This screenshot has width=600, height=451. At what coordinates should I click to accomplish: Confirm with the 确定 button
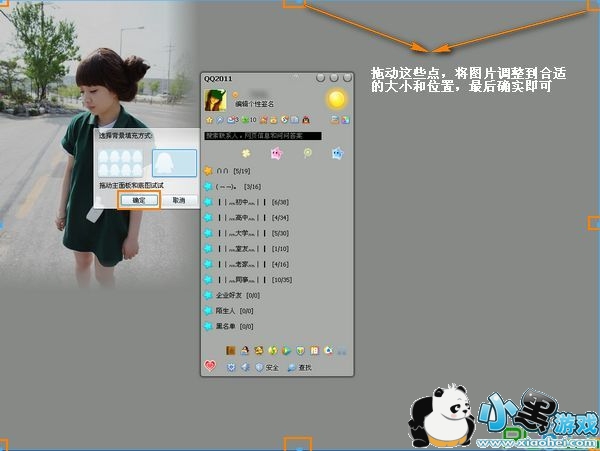(x=139, y=200)
